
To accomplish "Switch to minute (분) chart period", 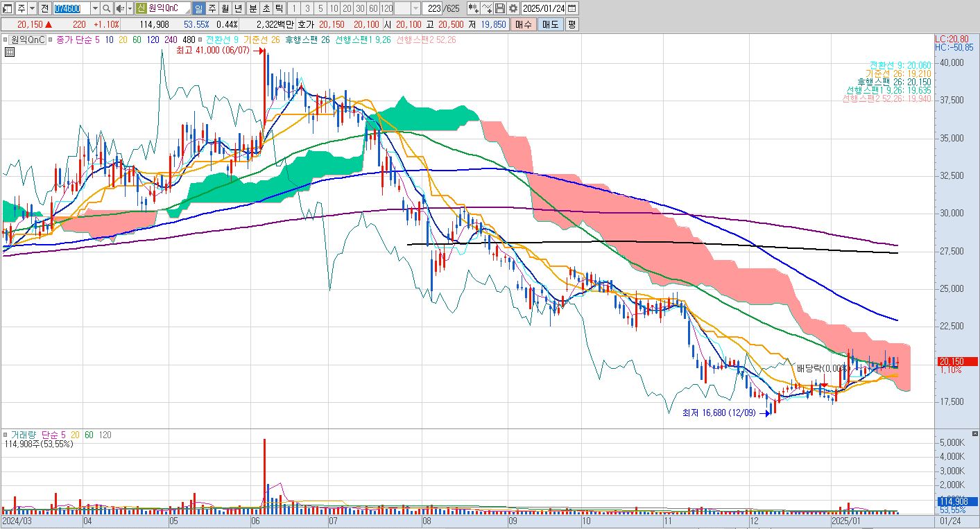I will coord(252,8).
